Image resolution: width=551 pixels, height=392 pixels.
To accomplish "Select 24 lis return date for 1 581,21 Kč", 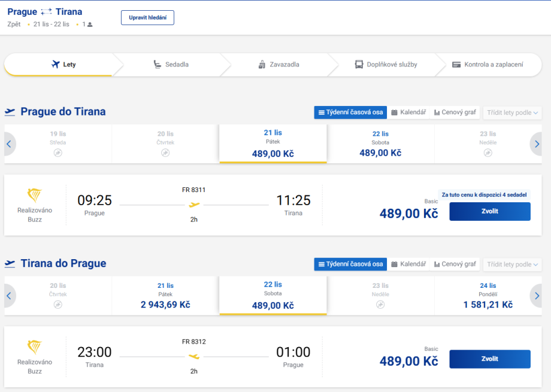I will pos(488,296).
